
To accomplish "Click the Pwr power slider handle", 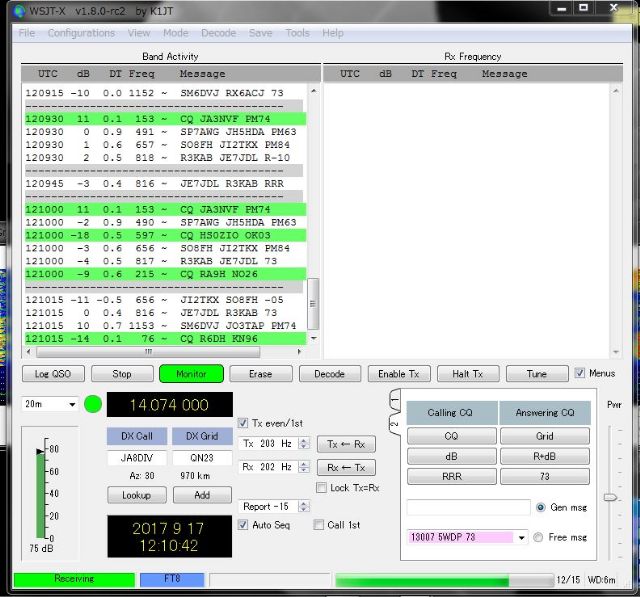I will click(x=609, y=497).
